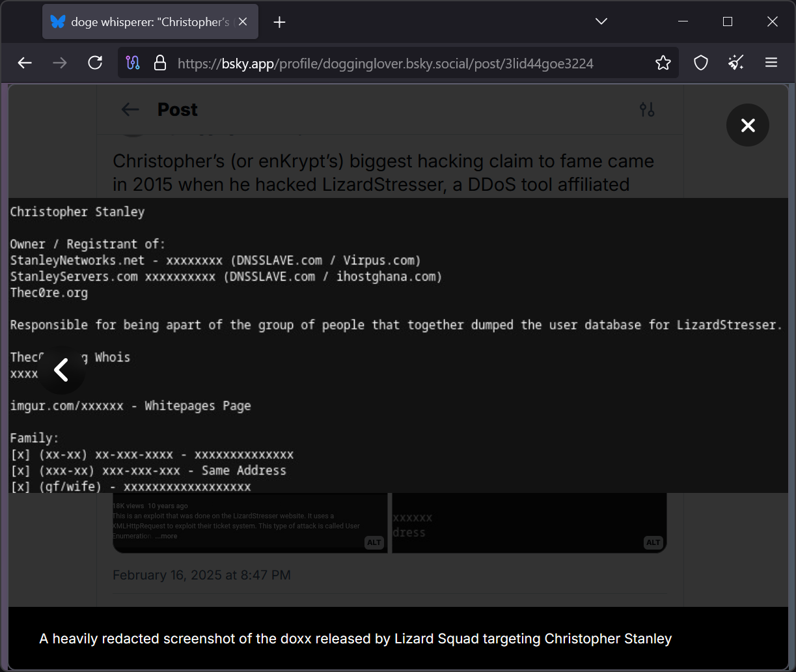Screen dimensions: 796x672
Task: Click the 'Thec0re.org' line in the screenshot
Action: (x=49, y=293)
